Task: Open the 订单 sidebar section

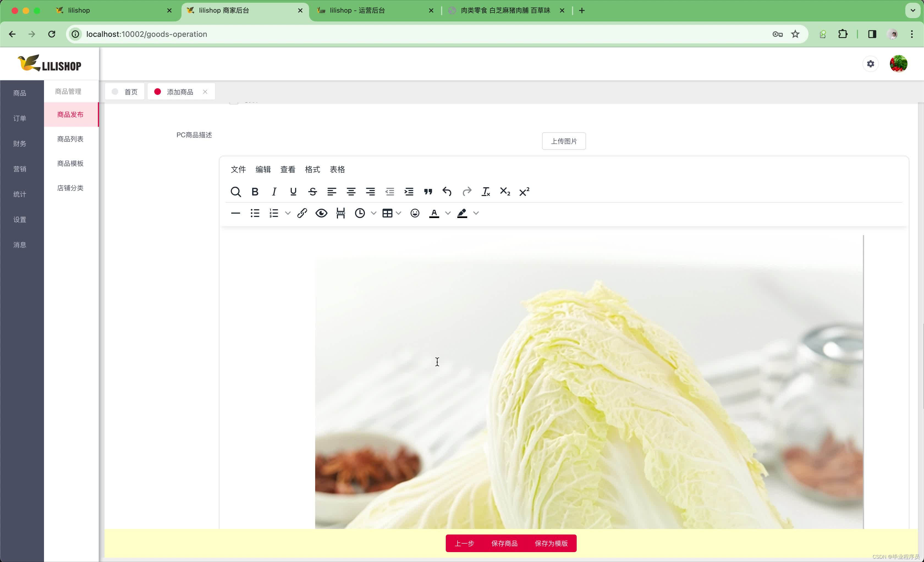Action: coord(20,119)
